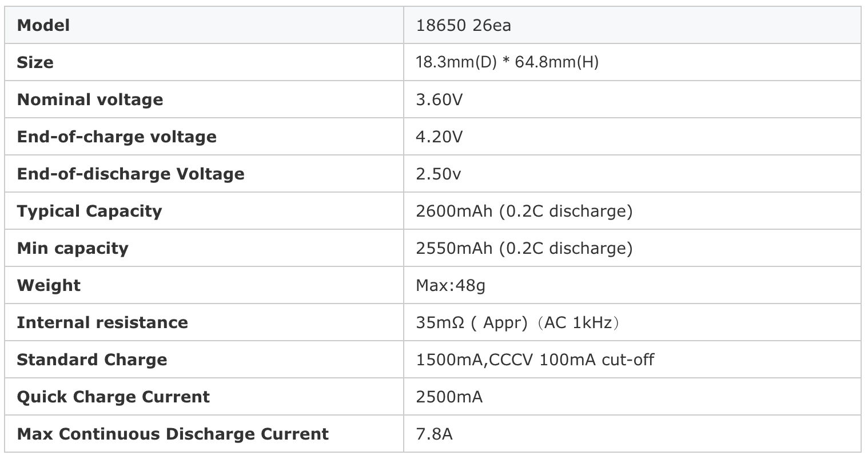Click the End-of-discharge Voltage label
The width and height of the screenshot is (868, 455).
[130, 174]
